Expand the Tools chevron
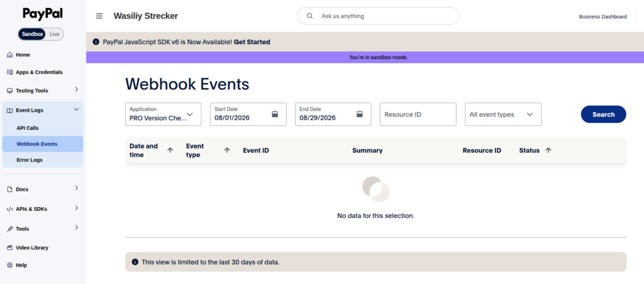 [76, 228]
